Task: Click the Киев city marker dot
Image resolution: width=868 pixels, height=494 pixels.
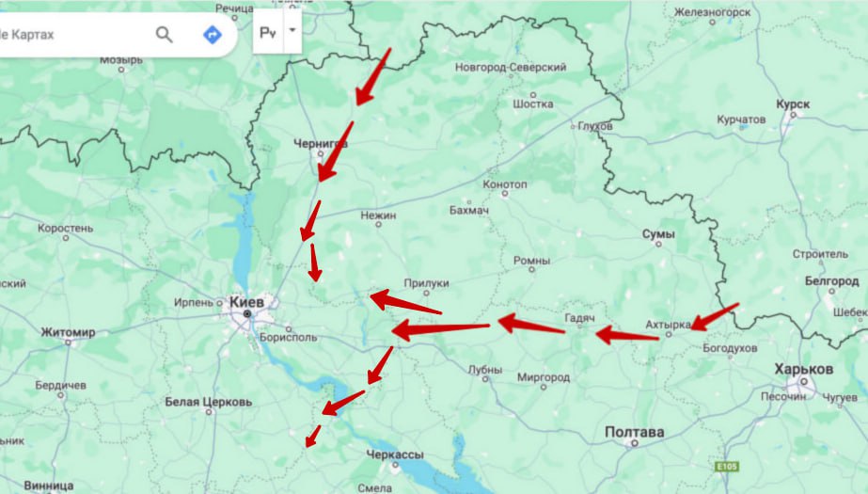Action: tap(247, 314)
